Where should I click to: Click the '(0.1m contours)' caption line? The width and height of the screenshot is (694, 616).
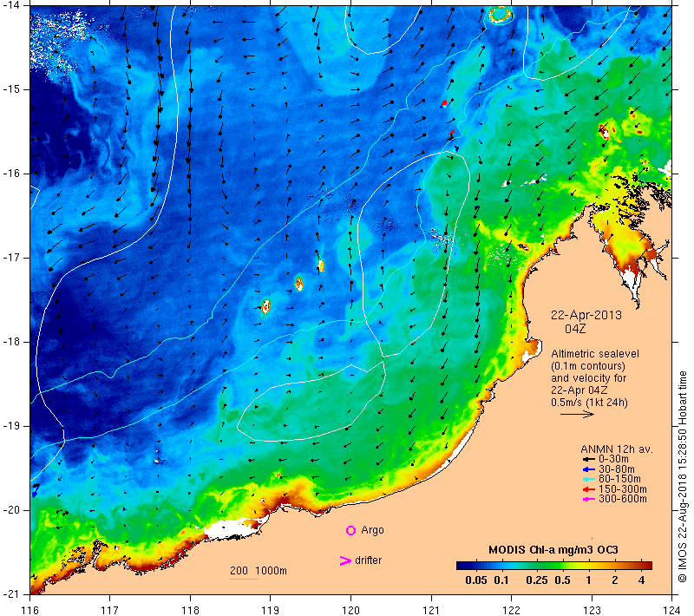[x=588, y=366]
